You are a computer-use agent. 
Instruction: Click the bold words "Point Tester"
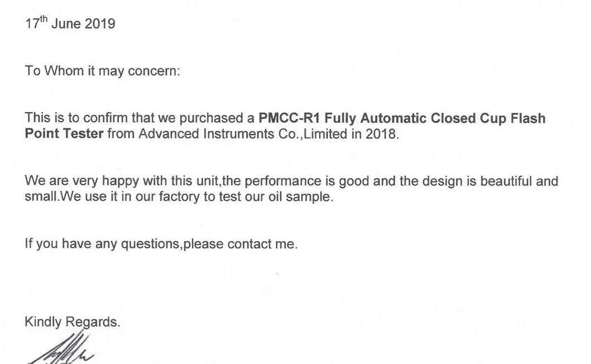coord(64,134)
